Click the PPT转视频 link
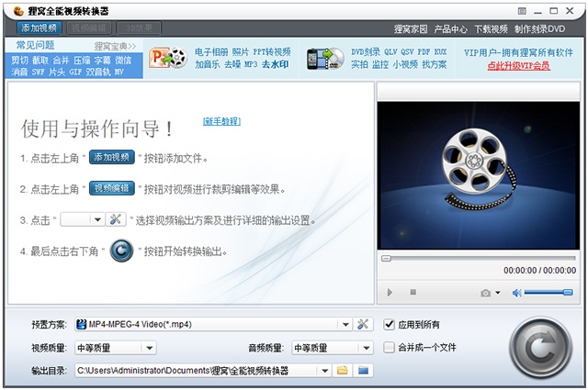Image resolution: width=588 pixels, height=390 pixels. [272, 51]
